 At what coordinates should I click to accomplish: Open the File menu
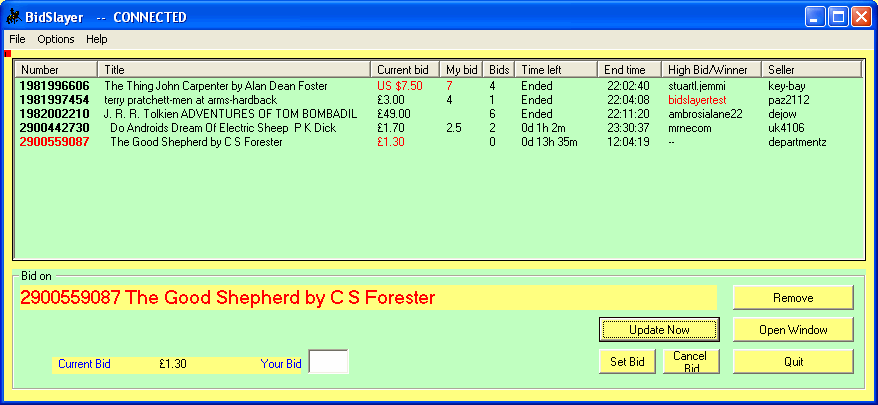[17, 39]
